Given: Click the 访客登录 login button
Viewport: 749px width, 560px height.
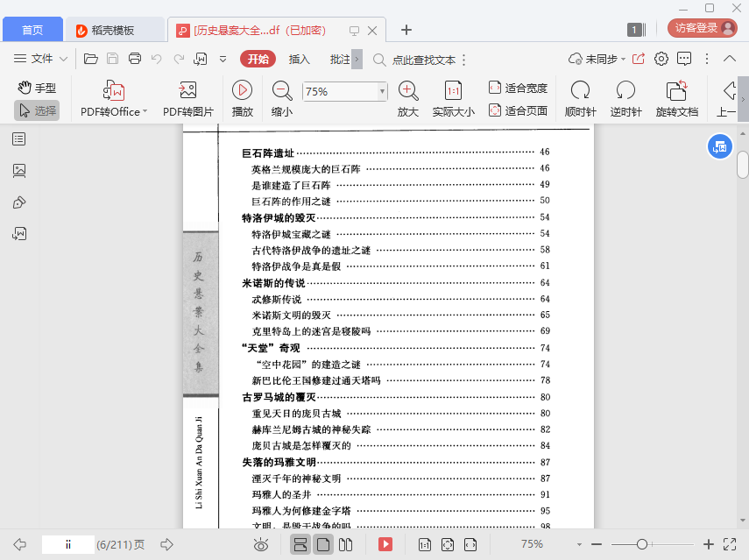Looking at the screenshot, I should pyautogui.click(x=703, y=28).
